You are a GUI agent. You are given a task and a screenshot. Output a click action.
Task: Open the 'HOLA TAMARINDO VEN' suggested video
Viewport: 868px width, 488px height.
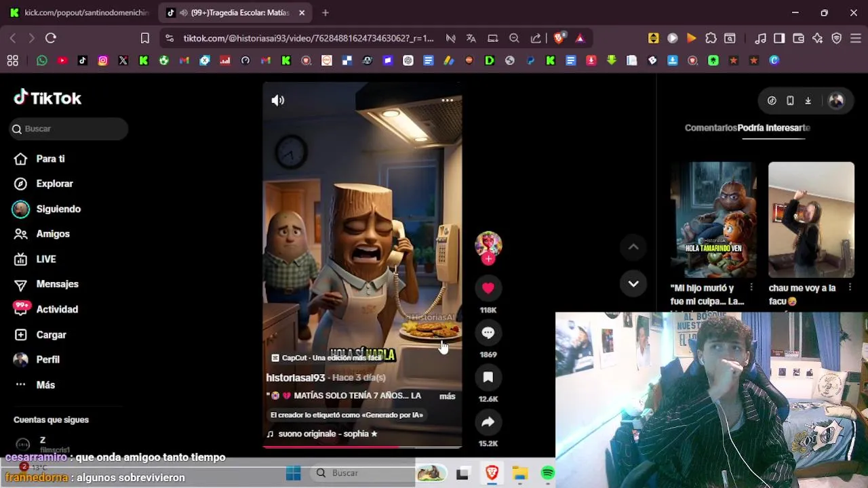point(713,220)
